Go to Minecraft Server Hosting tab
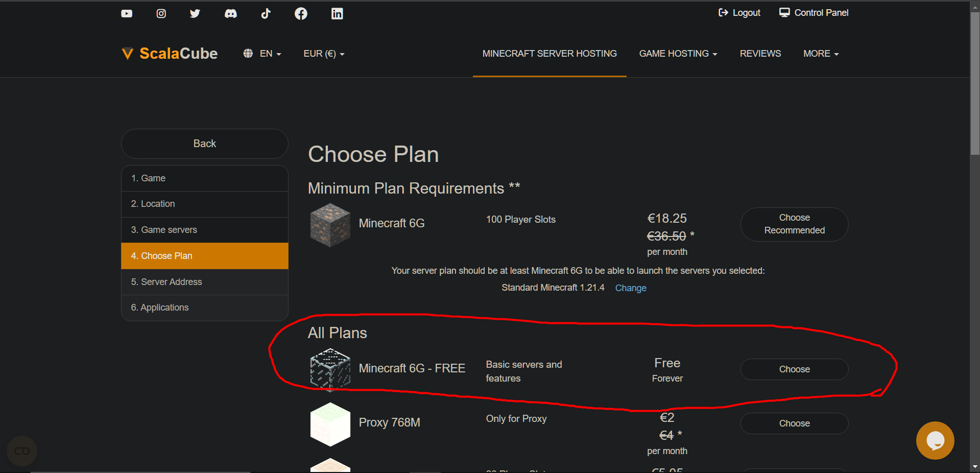Screen dimensions: 980x473 pos(549,54)
